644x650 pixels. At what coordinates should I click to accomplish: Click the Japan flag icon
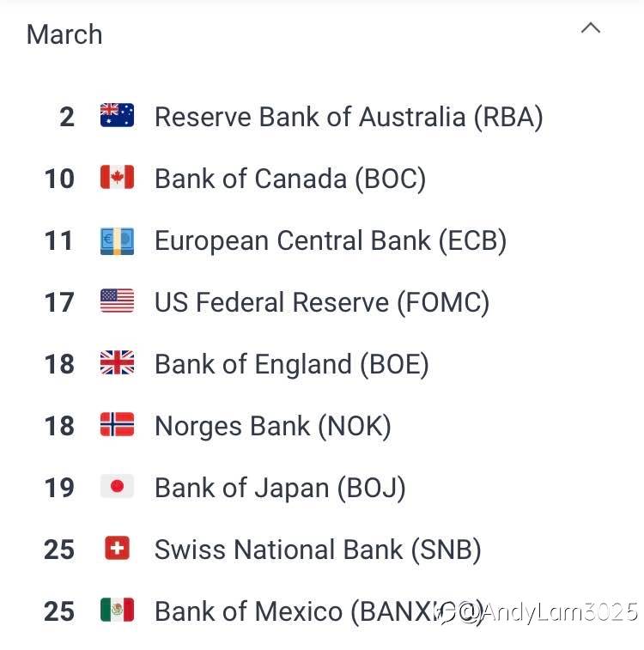pyautogui.click(x=118, y=486)
